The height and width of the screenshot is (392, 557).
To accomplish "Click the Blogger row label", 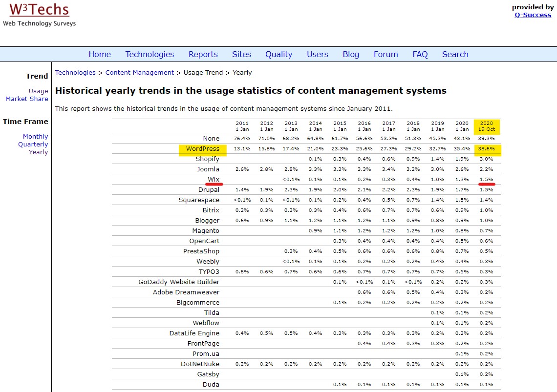I will 207,221.
